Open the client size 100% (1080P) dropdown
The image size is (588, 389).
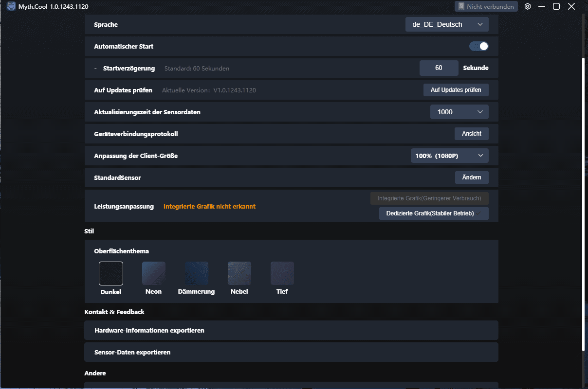click(x=449, y=156)
